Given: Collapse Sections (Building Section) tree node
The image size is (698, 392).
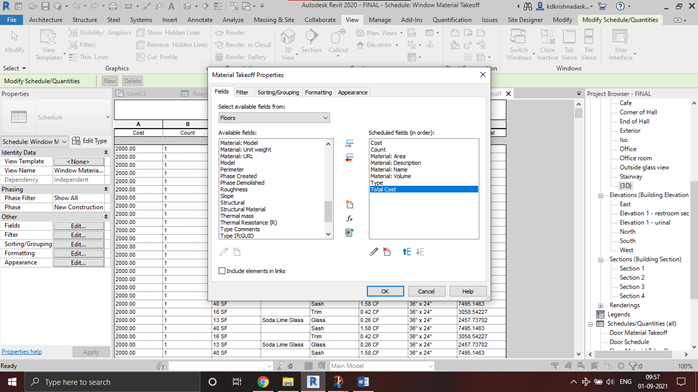Looking at the screenshot, I should coord(601,259).
